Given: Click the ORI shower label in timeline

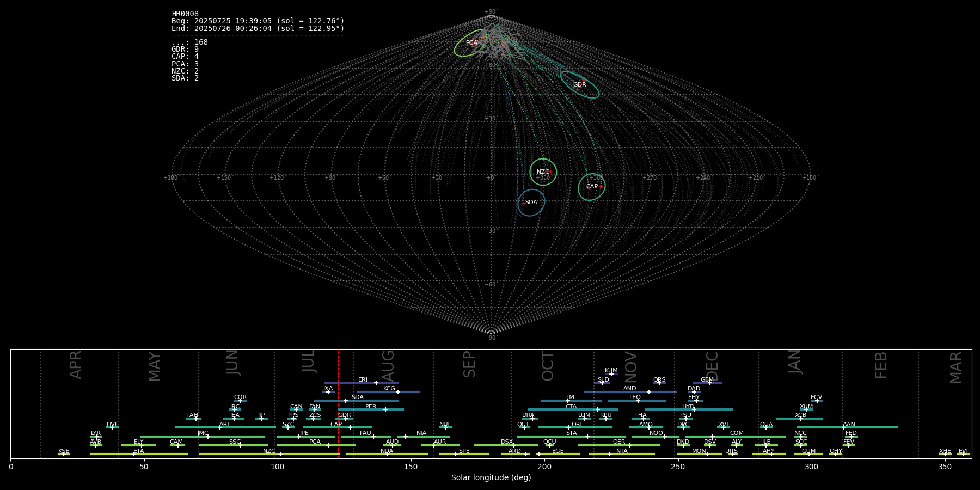Looking at the screenshot, I should [577, 425].
